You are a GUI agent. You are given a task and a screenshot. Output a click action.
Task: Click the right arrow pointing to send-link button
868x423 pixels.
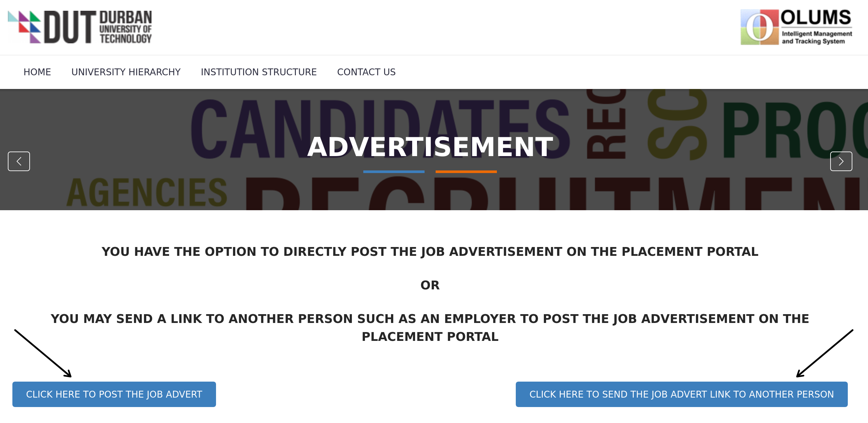(824, 353)
